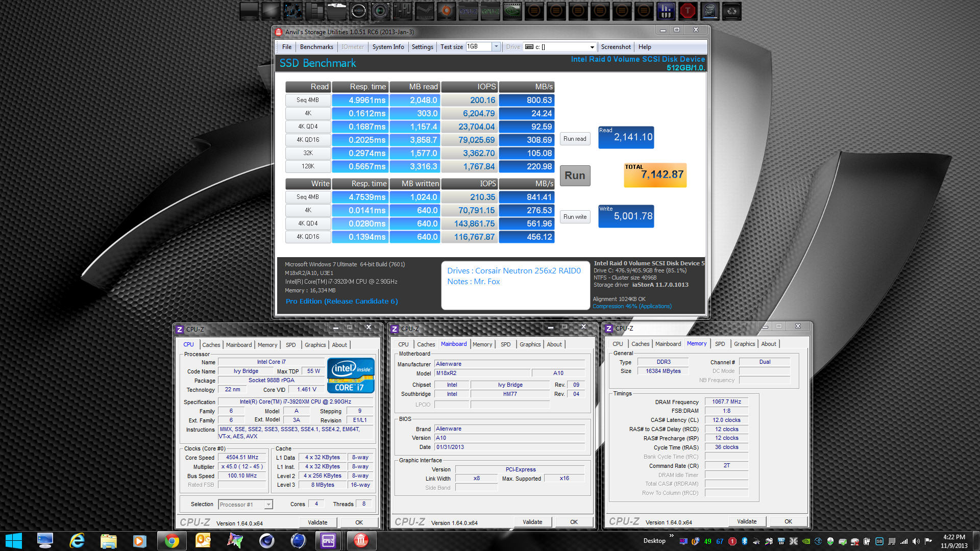This screenshot has width=980, height=551.
Task: Click the Bluetooth tray icon
Action: point(744,541)
